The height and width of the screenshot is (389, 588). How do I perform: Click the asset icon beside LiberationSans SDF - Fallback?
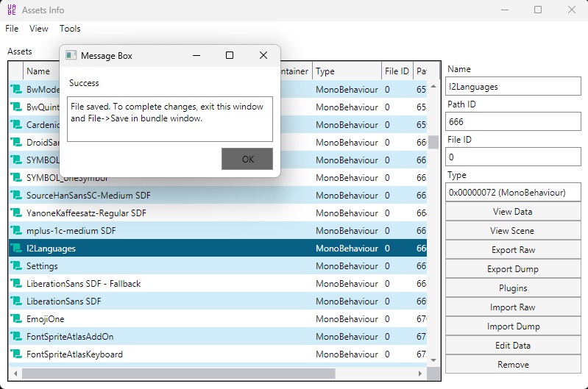[16, 283]
